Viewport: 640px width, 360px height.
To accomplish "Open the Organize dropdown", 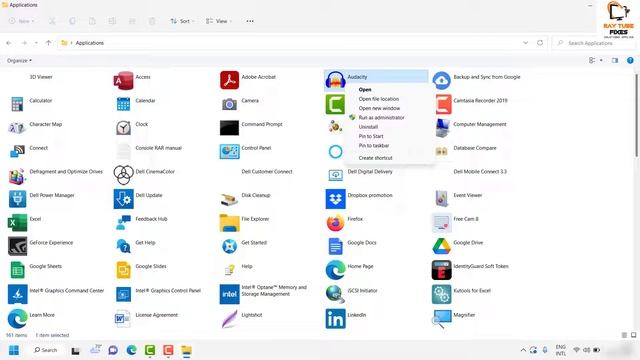I will pyautogui.click(x=19, y=60).
